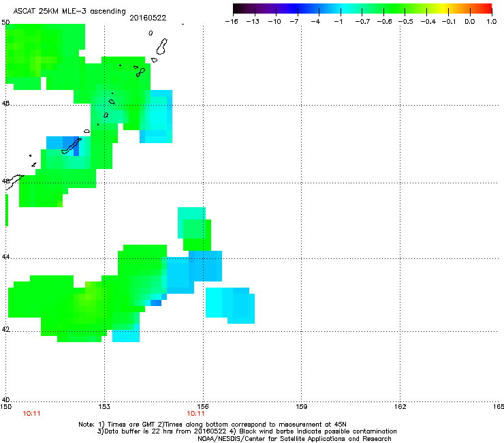Click the red time '10:11' below longitude 150
The height and width of the screenshot is (443, 504).
coord(31,414)
